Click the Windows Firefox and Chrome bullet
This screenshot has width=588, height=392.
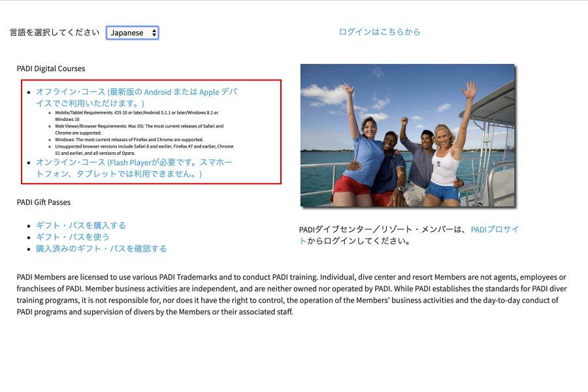[129, 140]
